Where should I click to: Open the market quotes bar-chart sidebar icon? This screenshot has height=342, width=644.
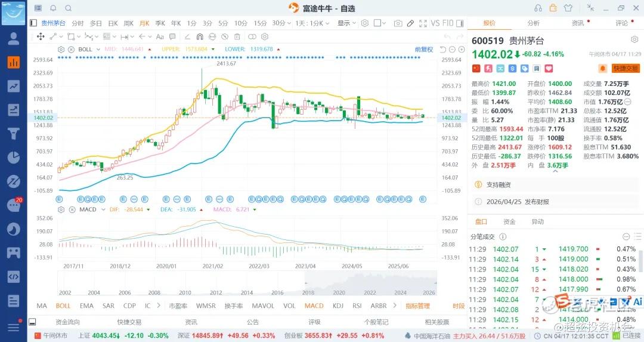14,62
